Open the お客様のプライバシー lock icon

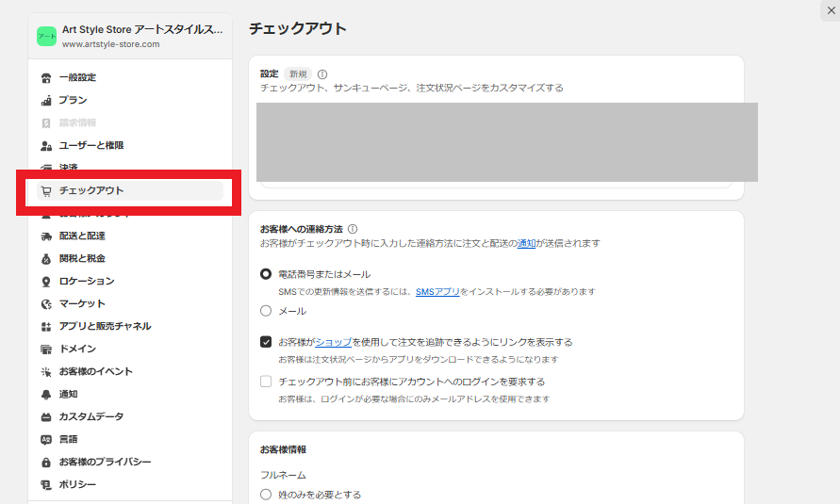(x=46, y=463)
